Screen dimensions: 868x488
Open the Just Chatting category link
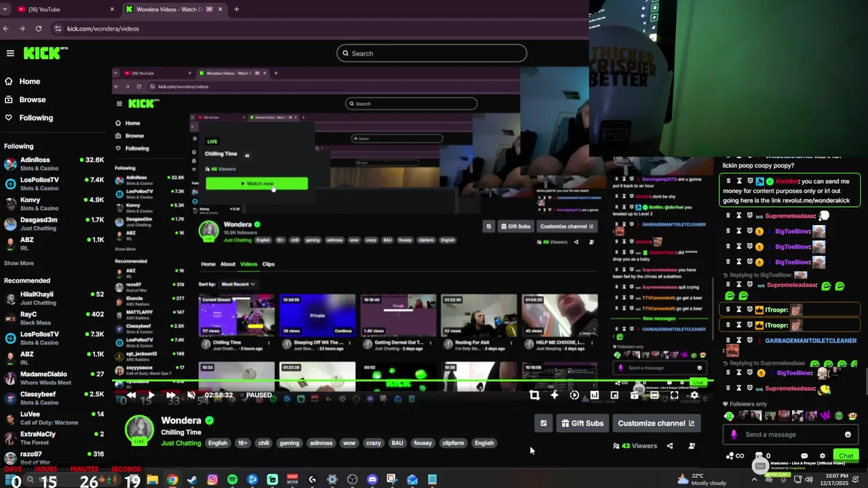click(181, 443)
